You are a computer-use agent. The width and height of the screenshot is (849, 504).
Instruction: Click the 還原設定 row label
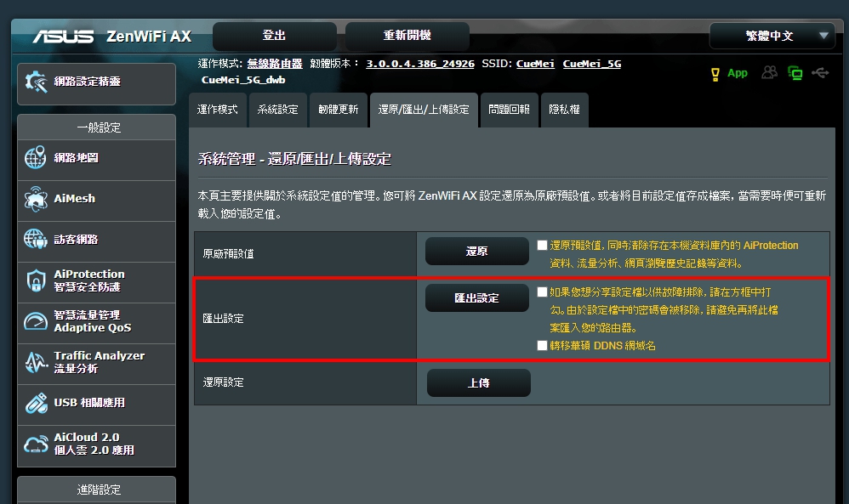click(223, 382)
